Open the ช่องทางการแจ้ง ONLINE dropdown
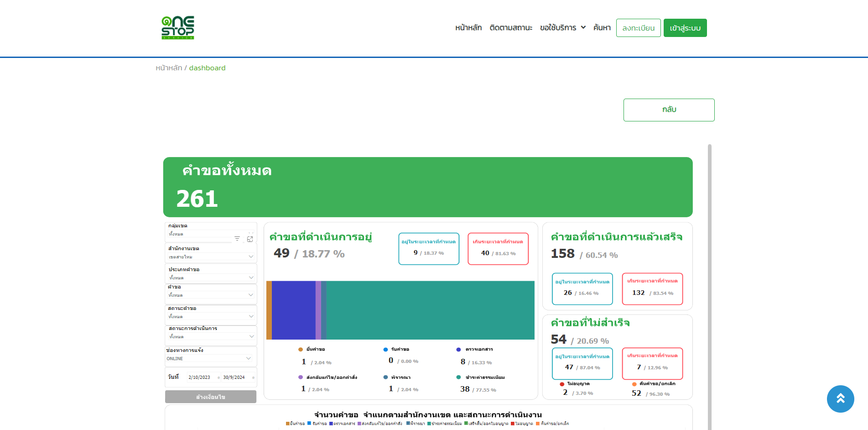 [x=249, y=358]
